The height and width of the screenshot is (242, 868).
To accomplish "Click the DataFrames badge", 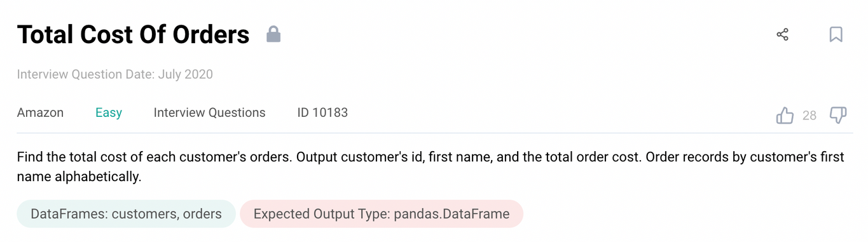I will point(127,214).
